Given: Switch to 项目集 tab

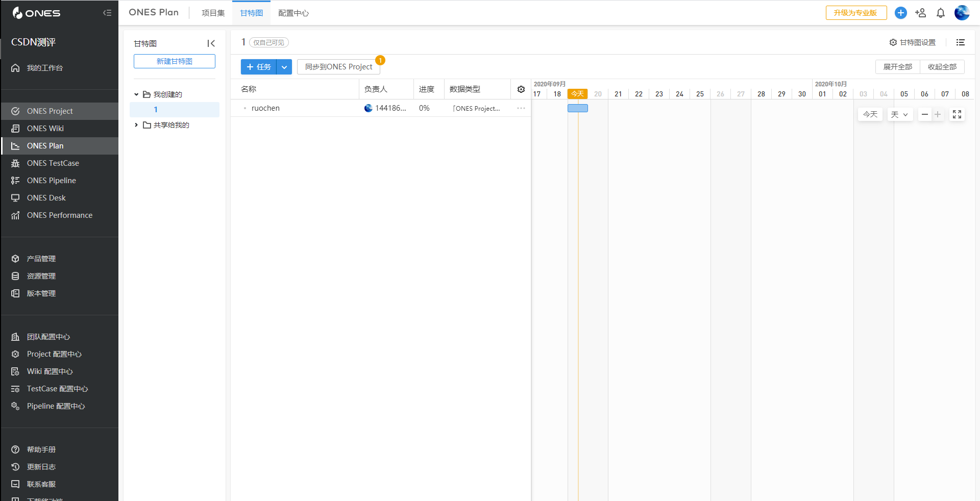Looking at the screenshot, I should pos(213,13).
